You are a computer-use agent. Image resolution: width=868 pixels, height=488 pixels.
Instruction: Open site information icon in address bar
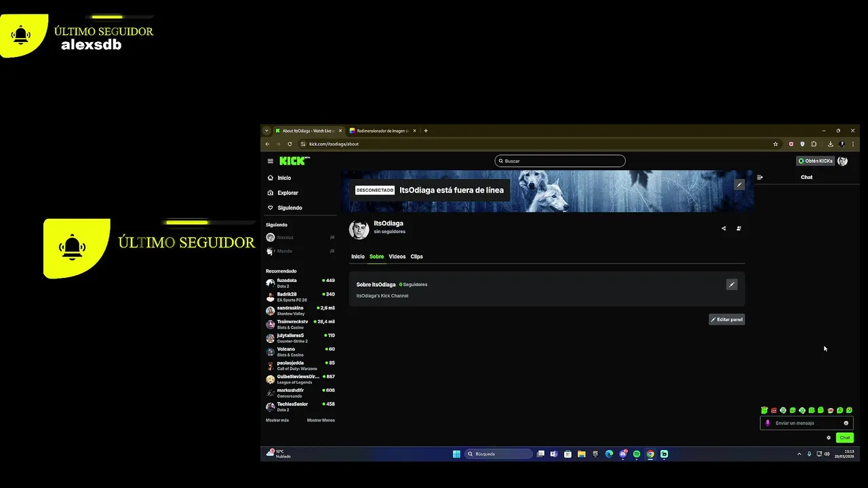pyautogui.click(x=303, y=144)
